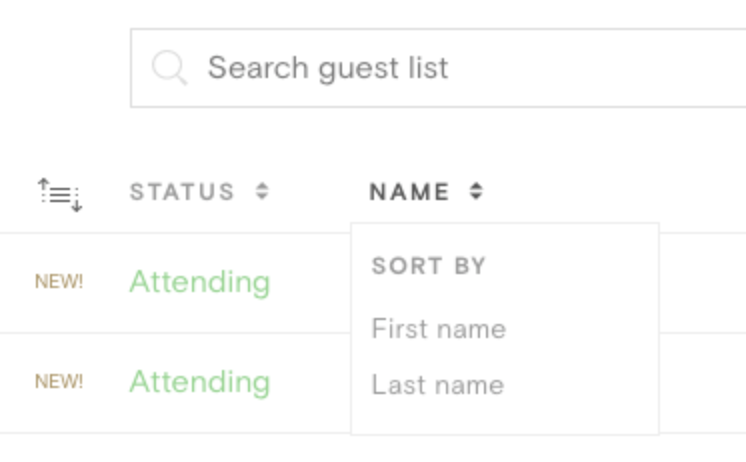Click the downward arrow in the STATUS sort icon
Image resolution: width=746 pixels, height=462 pixels.
pyautogui.click(x=262, y=197)
